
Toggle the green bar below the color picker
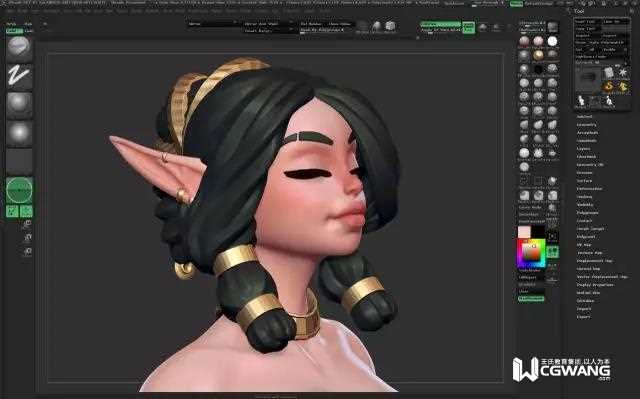531,299
